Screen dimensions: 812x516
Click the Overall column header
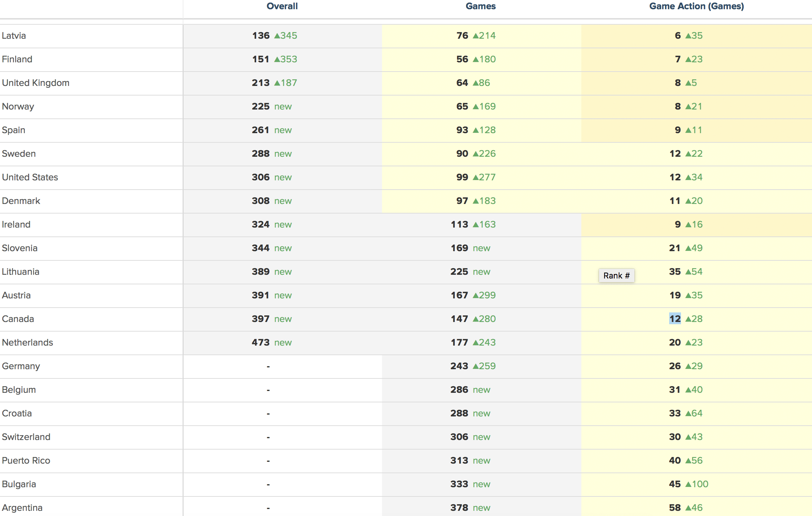(282, 6)
